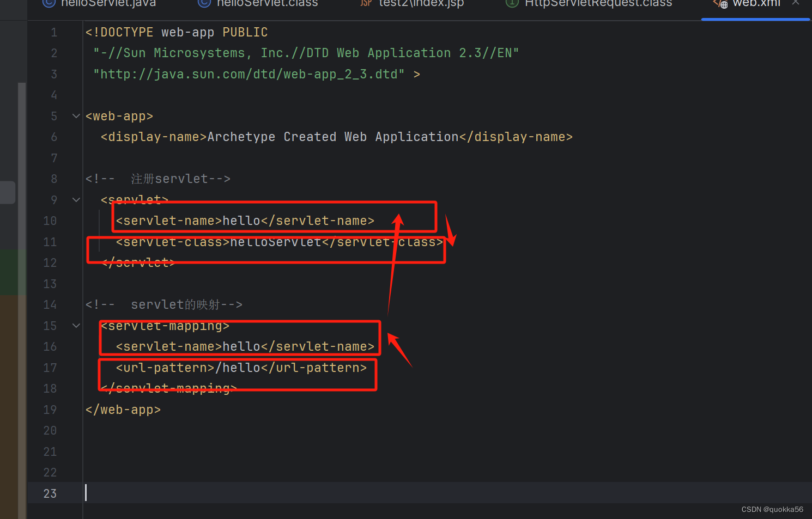Screen dimensions: 812x519
Task: Click servlet-name hello on line 16
Action: point(245,347)
